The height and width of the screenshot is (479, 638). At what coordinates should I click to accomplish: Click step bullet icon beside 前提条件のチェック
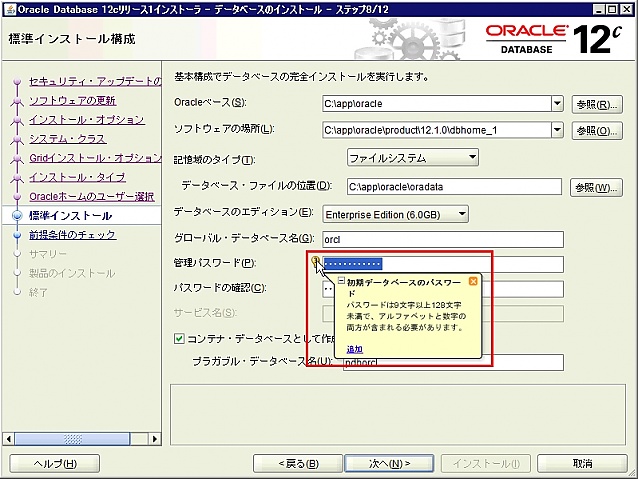[x=17, y=235]
